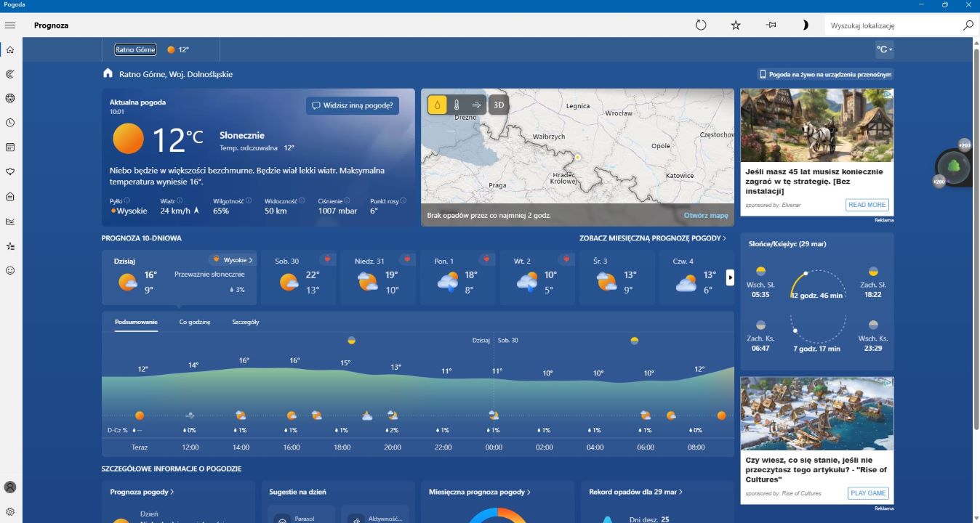This screenshot has width=980, height=523.
Task: Switch to the Co godzinę tab
Action: [195, 322]
